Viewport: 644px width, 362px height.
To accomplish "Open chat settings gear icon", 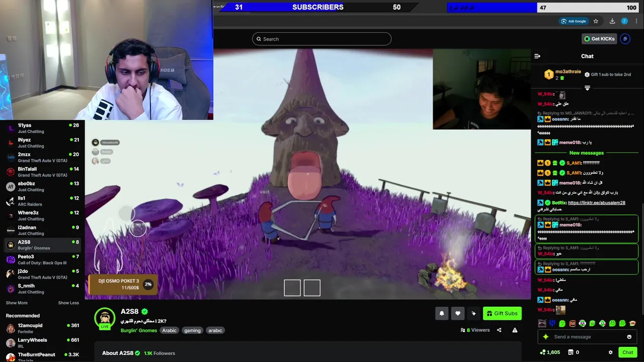I will coord(610,352).
